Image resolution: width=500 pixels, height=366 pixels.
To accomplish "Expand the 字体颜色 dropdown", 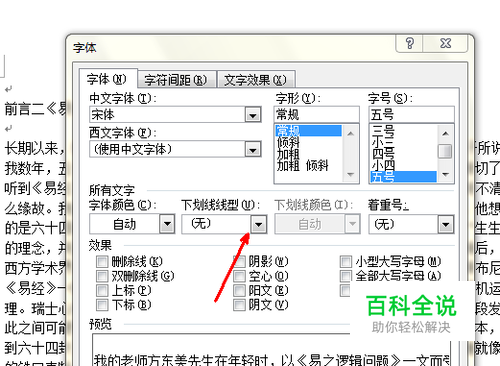I will tap(167, 224).
